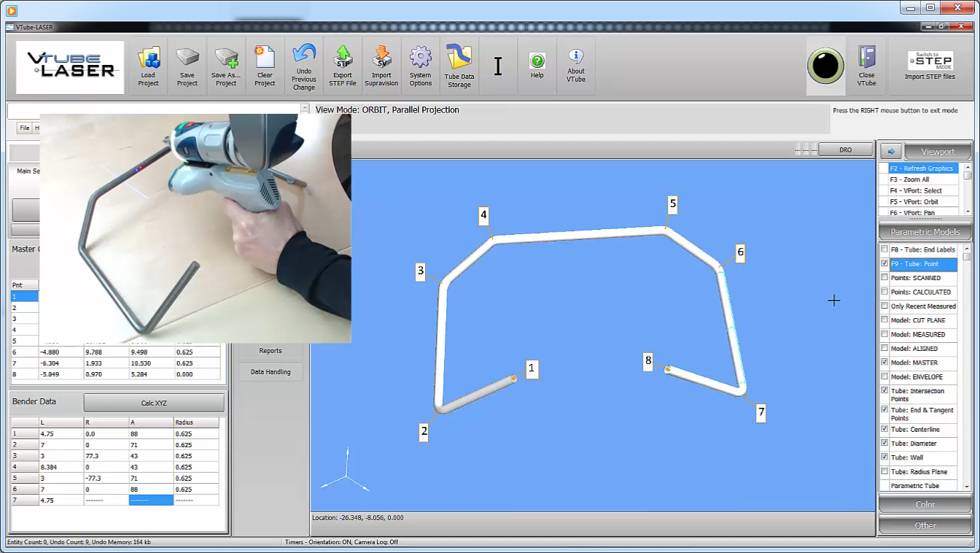
Task: Export a STEP file
Action: coord(343,66)
